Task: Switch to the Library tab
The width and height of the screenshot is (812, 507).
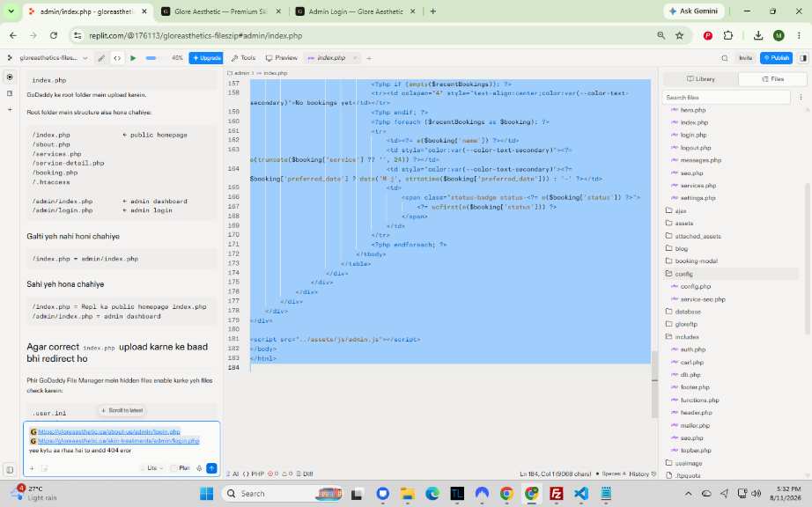Action: (x=701, y=79)
